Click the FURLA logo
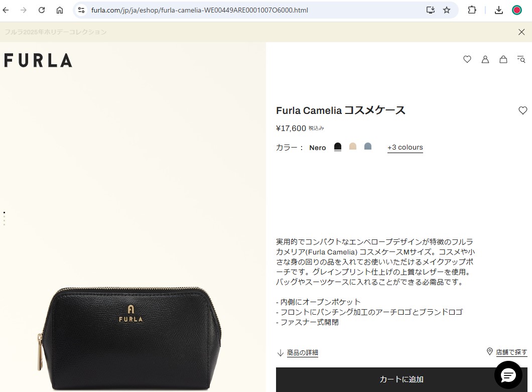This screenshot has width=532, height=392. (38, 60)
